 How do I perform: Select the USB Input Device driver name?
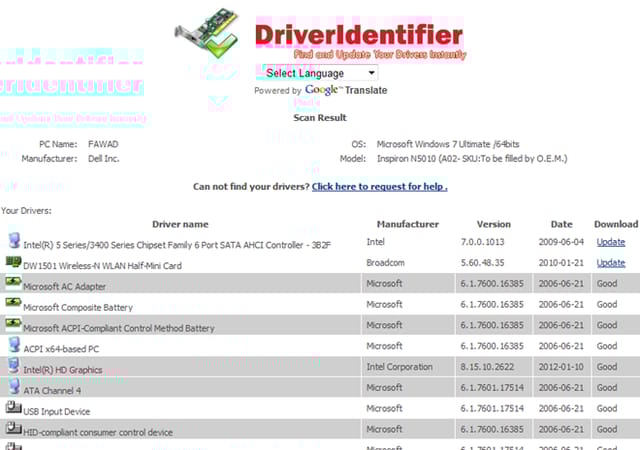(x=57, y=412)
